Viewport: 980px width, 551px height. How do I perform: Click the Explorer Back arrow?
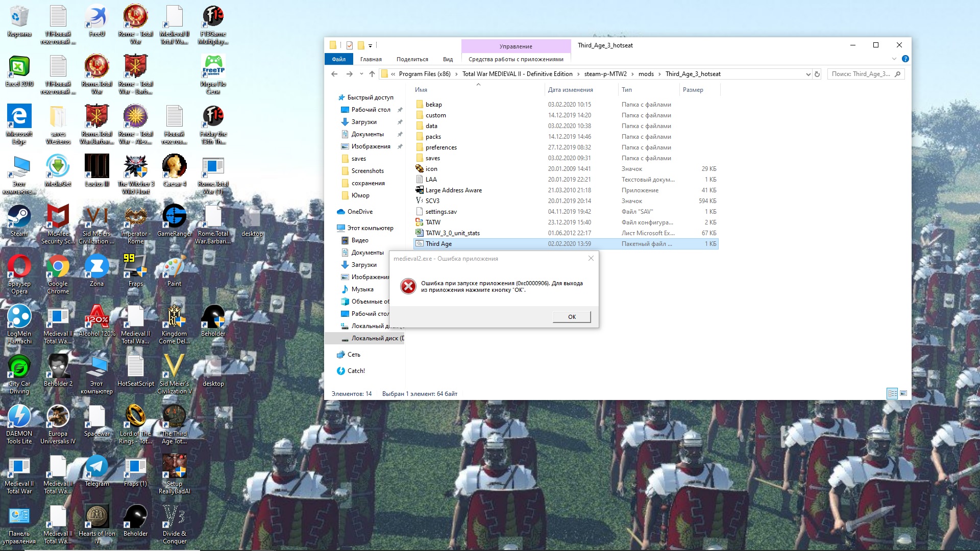334,74
